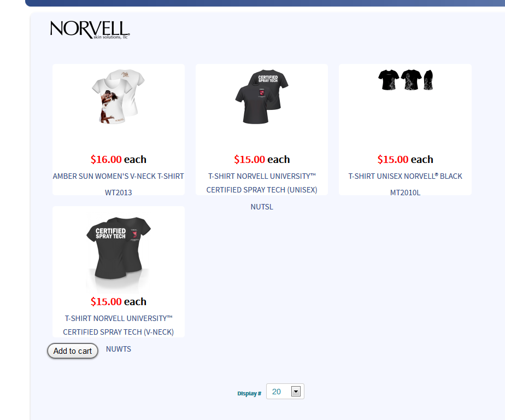Click the NUTSL product code
This screenshot has width=505, height=420.
261,207
